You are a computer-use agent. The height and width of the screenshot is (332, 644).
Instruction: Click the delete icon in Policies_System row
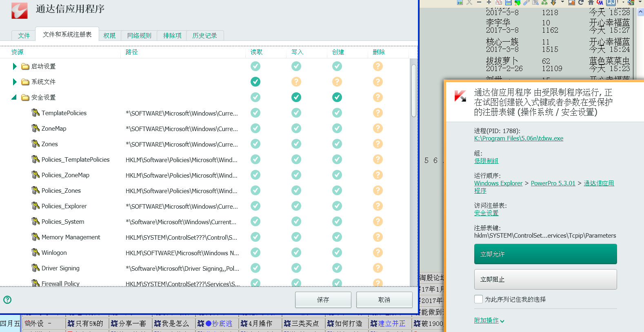[x=378, y=221]
